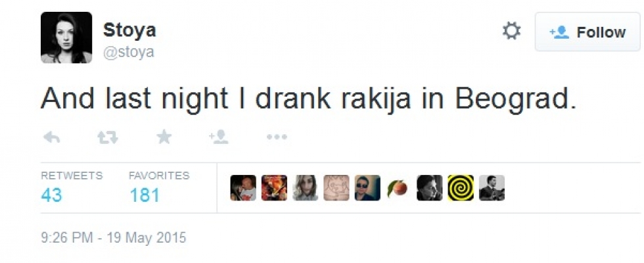The width and height of the screenshot is (644, 263).
Task: Click the red fiery artwork avatar
Action: pyautogui.click(x=274, y=188)
